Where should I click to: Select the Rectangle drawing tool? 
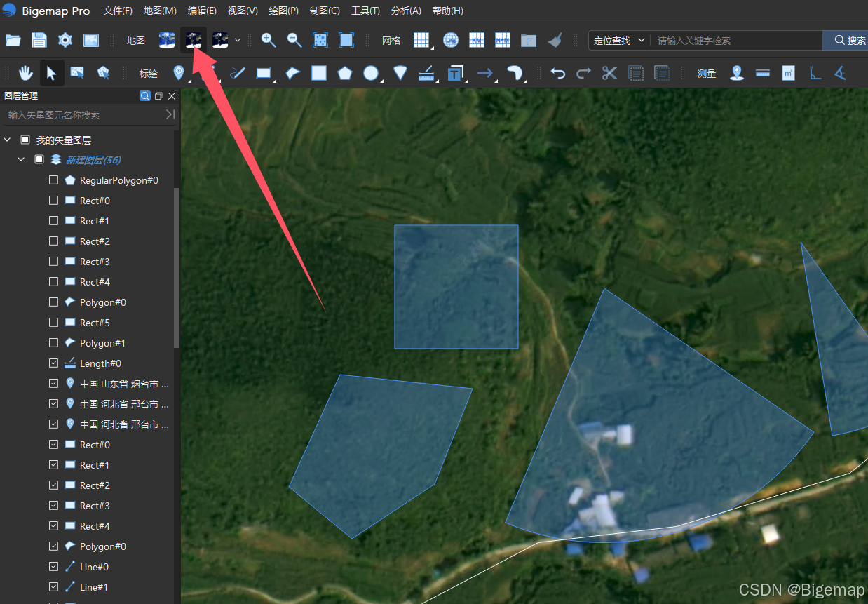click(x=264, y=72)
